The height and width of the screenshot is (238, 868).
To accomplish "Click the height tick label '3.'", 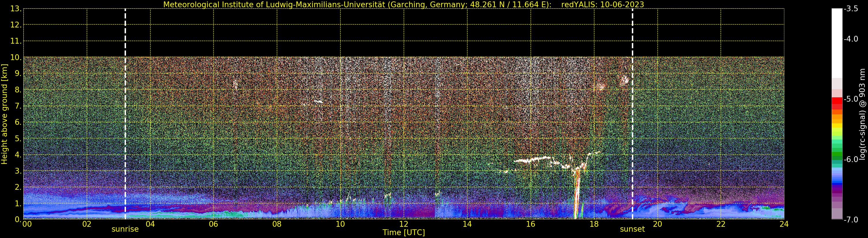I will (x=18, y=171).
